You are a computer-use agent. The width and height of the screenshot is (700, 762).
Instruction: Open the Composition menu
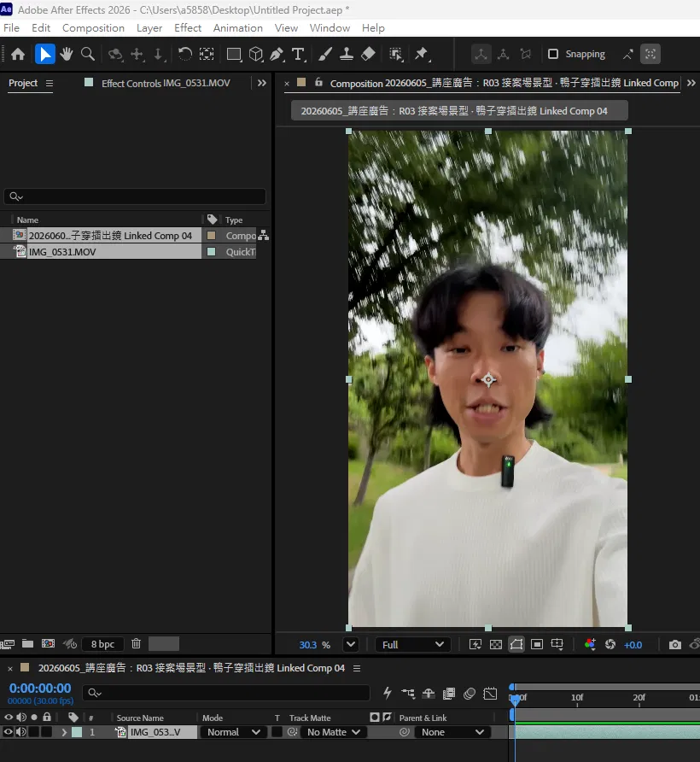coord(93,27)
